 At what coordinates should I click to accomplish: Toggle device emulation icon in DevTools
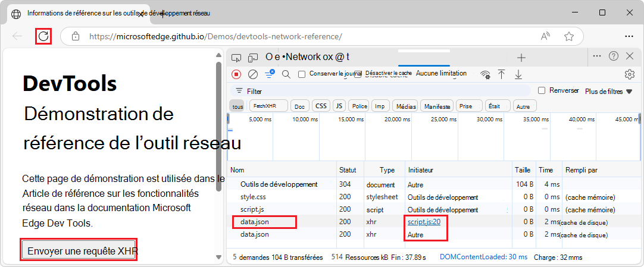click(x=254, y=58)
